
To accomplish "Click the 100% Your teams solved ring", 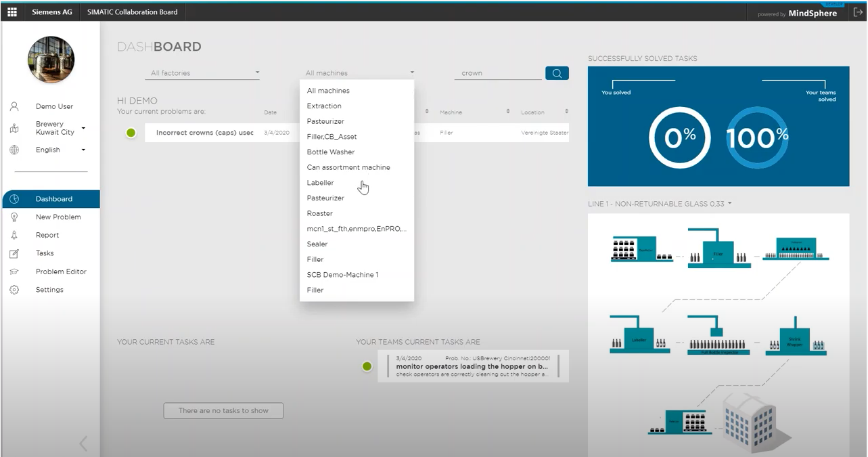I will [x=758, y=137].
